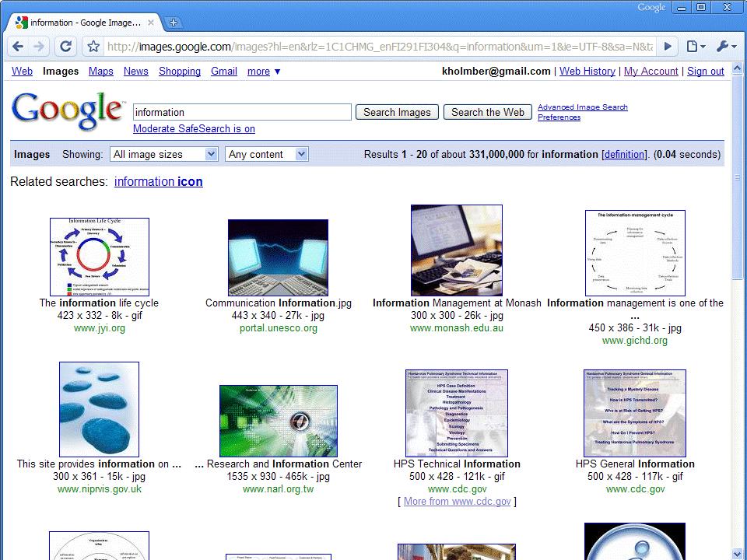Expand the more menu in Google navigation

pyautogui.click(x=264, y=72)
